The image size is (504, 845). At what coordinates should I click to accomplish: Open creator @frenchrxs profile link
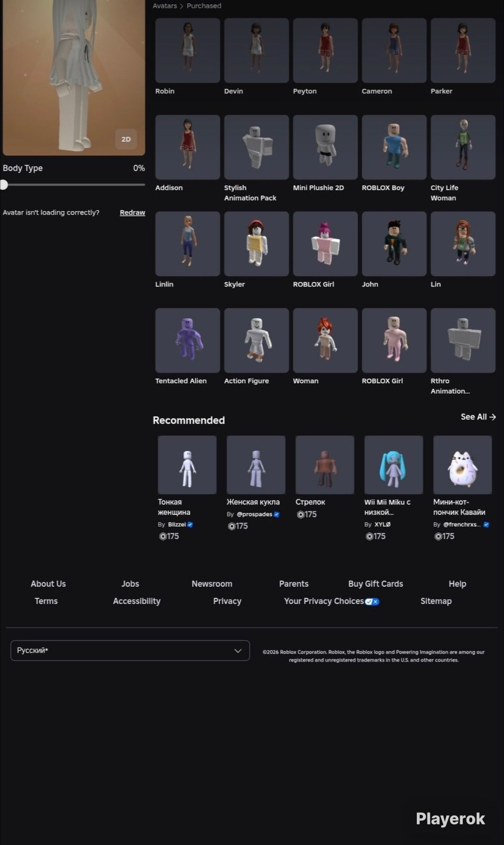pyautogui.click(x=462, y=524)
